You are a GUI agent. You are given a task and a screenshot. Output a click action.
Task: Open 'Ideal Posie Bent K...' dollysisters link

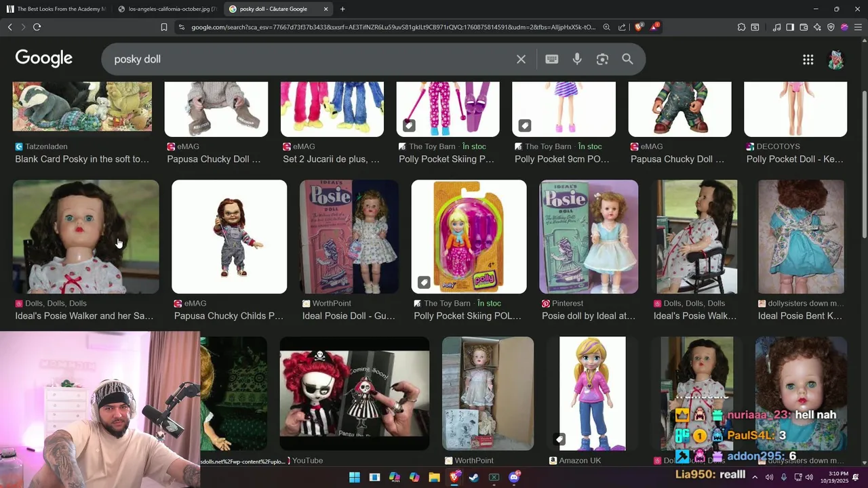(x=800, y=316)
